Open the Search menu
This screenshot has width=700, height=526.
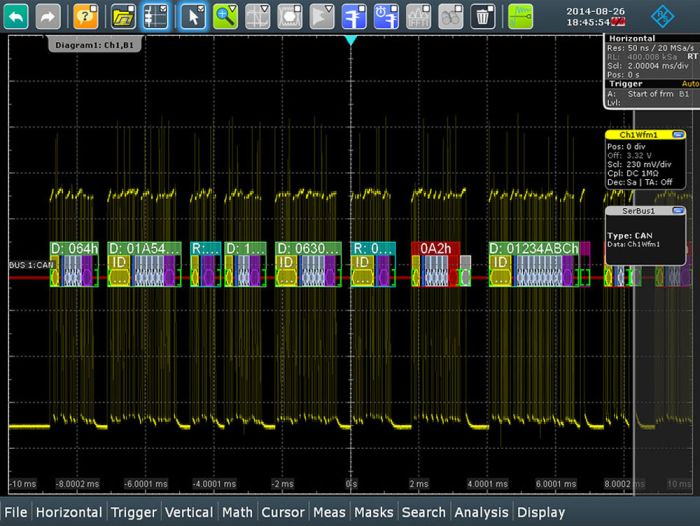pyautogui.click(x=424, y=512)
